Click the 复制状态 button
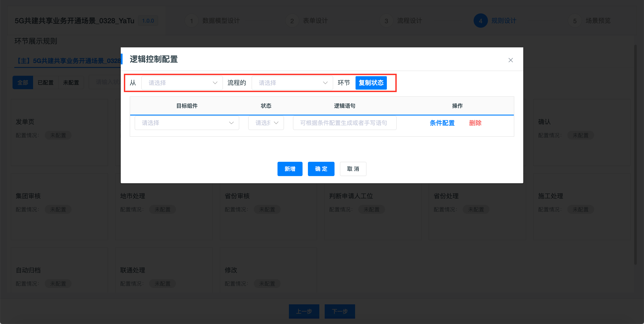644x324 pixels. (371, 83)
